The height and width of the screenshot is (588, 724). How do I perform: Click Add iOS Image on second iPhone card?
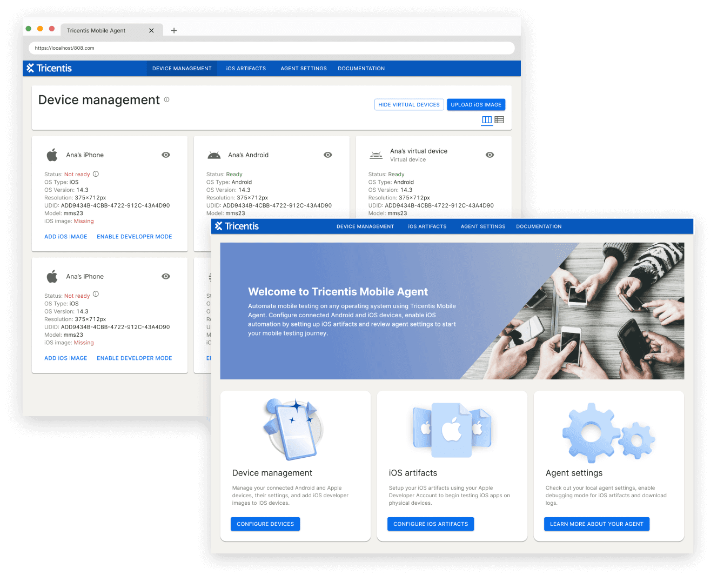tap(66, 358)
